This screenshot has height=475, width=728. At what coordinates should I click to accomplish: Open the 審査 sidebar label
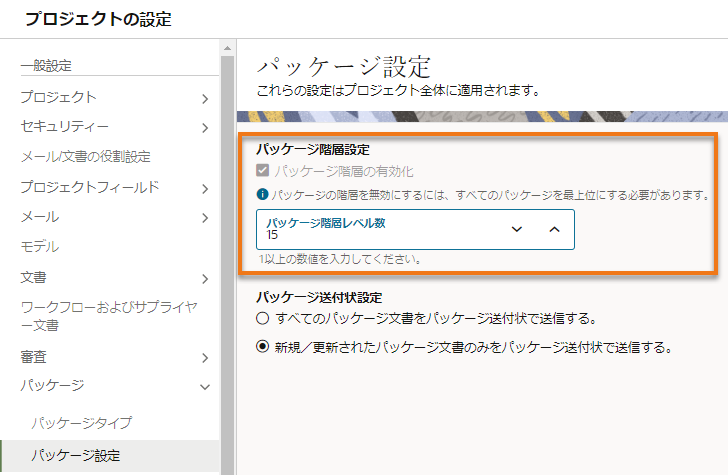(33, 357)
